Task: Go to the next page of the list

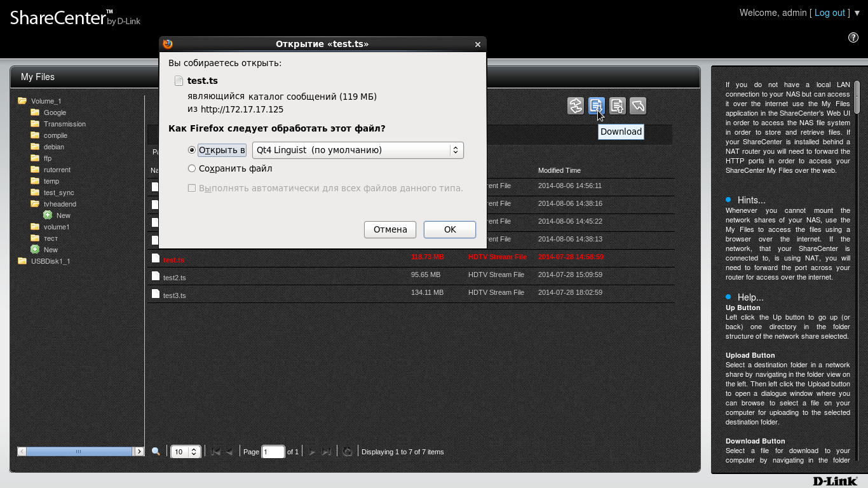Action: pyautogui.click(x=312, y=452)
